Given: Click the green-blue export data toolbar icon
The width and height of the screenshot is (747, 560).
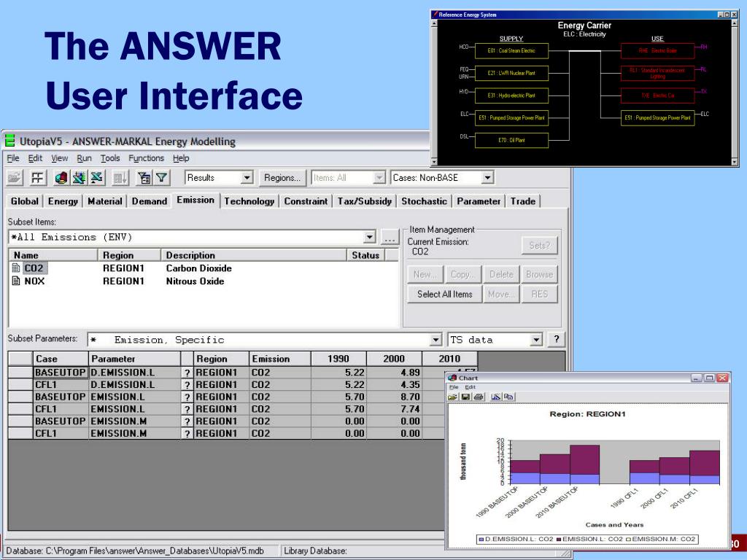Looking at the screenshot, I should (x=79, y=178).
